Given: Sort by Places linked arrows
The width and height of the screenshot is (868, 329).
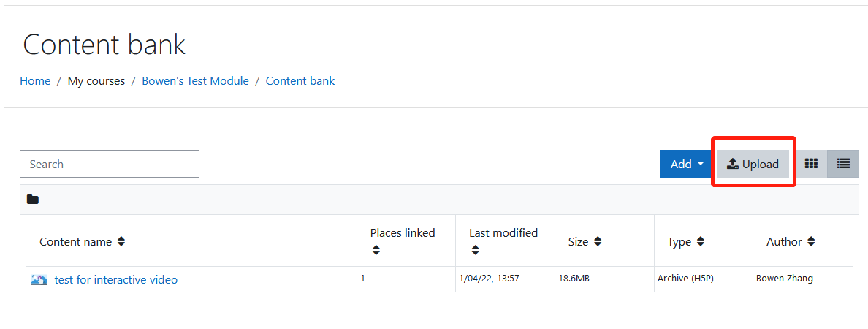Looking at the screenshot, I should [x=376, y=250].
